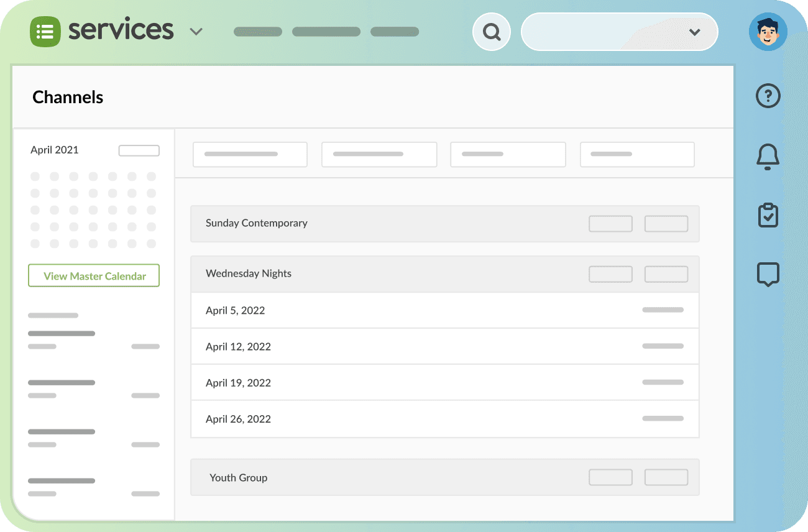The width and height of the screenshot is (808, 532).
Task: Open the feedback chat bubble icon
Action: point(768,274)
